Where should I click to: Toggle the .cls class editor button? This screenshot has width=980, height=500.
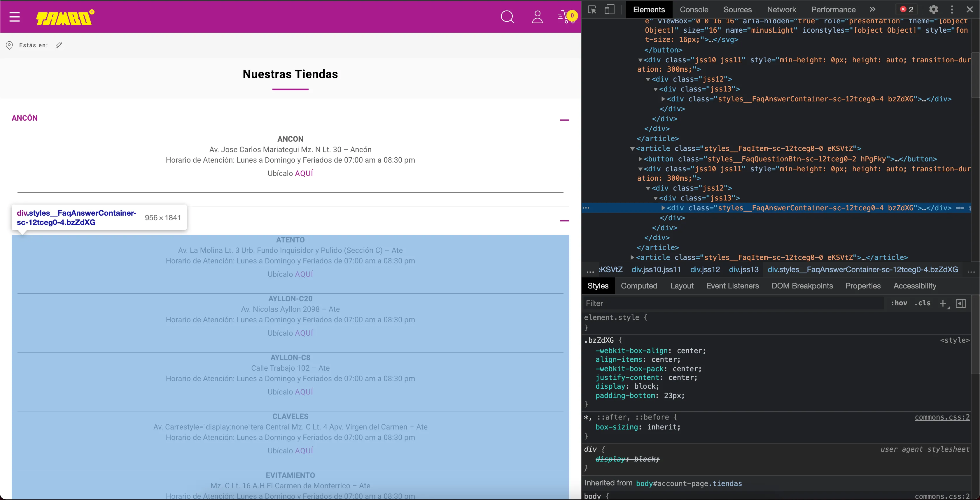click(922, 303)
